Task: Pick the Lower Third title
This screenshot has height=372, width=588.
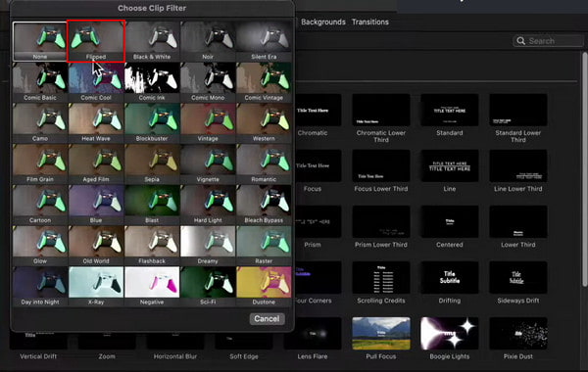Action: coord(517,227)
